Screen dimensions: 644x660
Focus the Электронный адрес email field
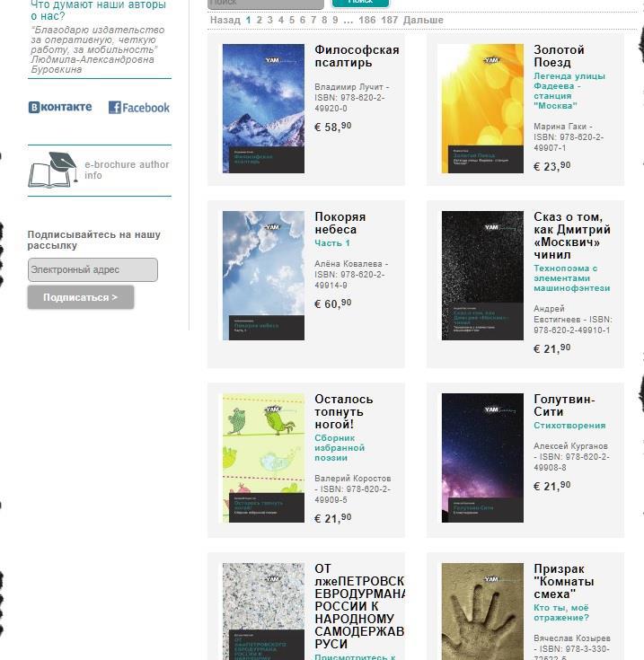point(93,269)
